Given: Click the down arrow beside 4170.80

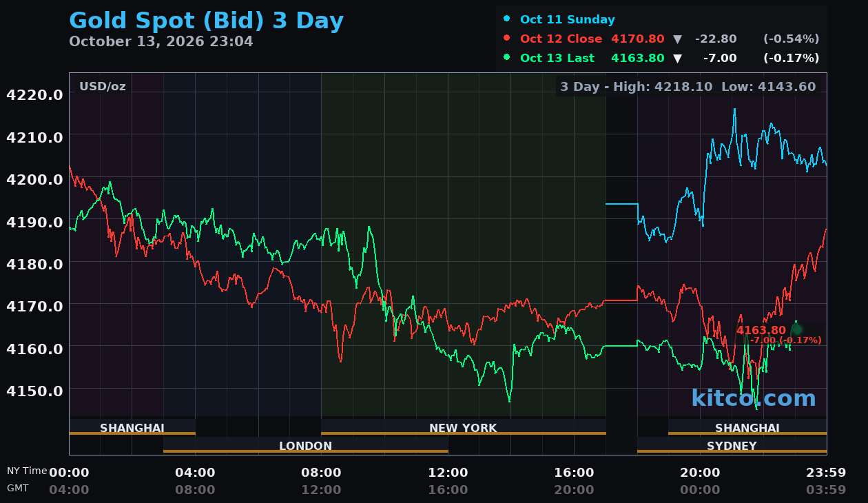Looking at the screenshot, I should 677,39.
